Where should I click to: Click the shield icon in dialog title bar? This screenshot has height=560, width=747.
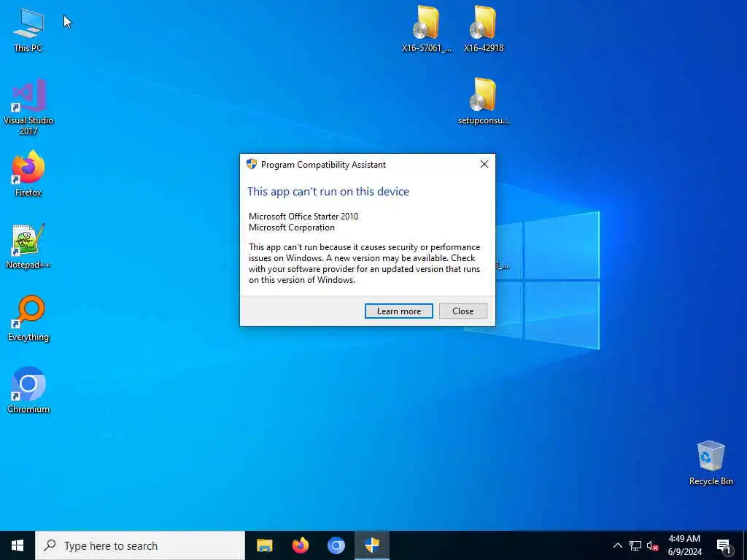tap(252, 164)
